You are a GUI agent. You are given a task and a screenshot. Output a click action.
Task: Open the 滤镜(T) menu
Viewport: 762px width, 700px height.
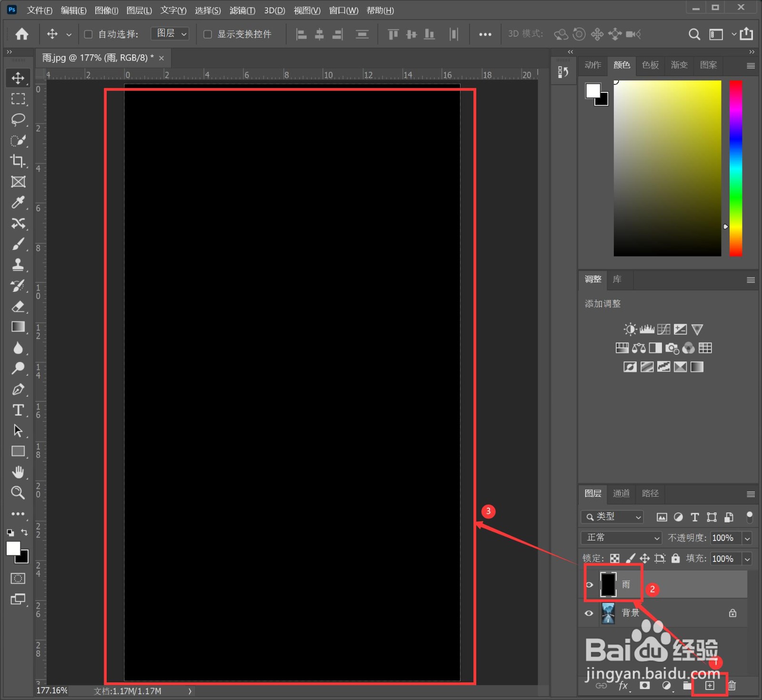[242, 10]
